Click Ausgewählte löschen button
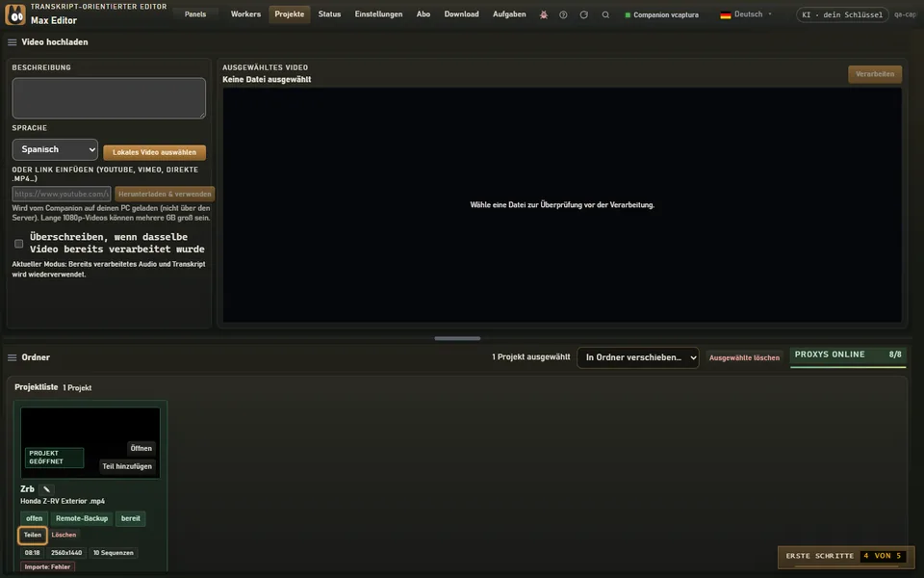 tap(744, 358)
